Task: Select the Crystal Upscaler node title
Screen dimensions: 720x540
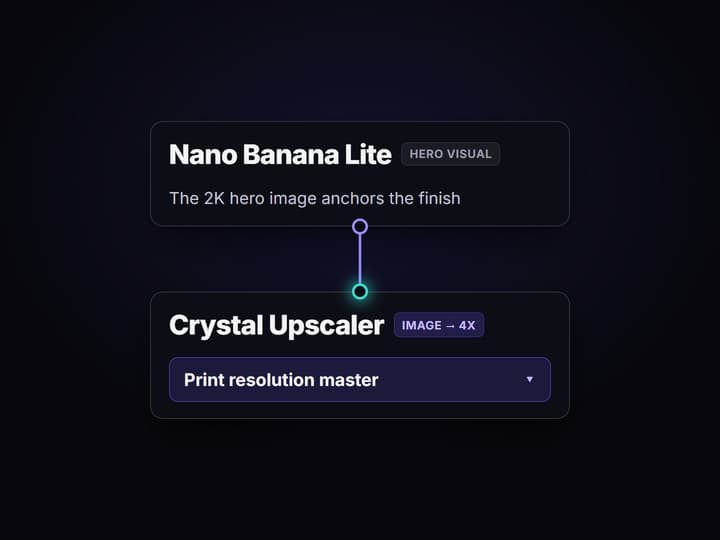Action: tap(276, 326)
